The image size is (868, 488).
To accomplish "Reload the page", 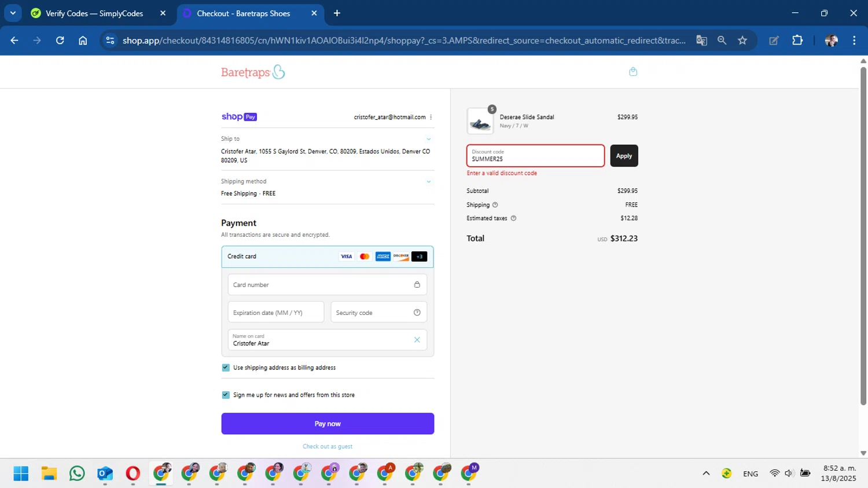I will [60, 41].
